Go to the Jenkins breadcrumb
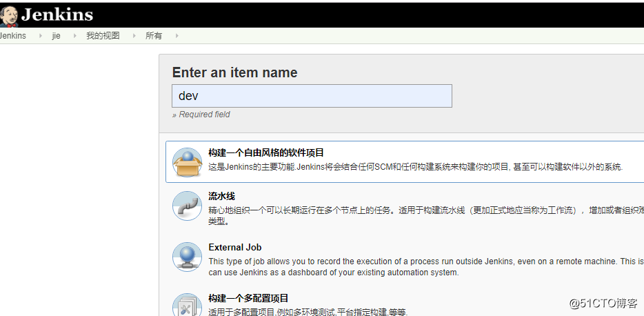This screenshot has width=644, height=316. pos(12,36)
